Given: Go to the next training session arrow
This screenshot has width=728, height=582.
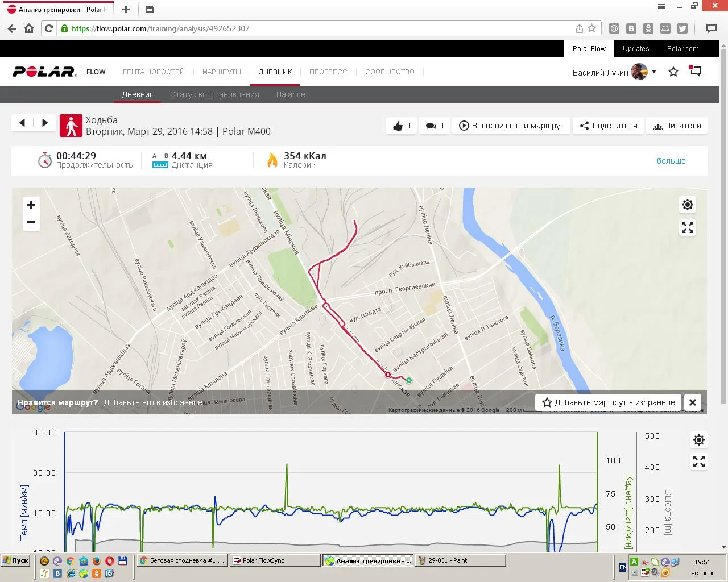Looking at the screenshot, I should [x=45, y=123].
